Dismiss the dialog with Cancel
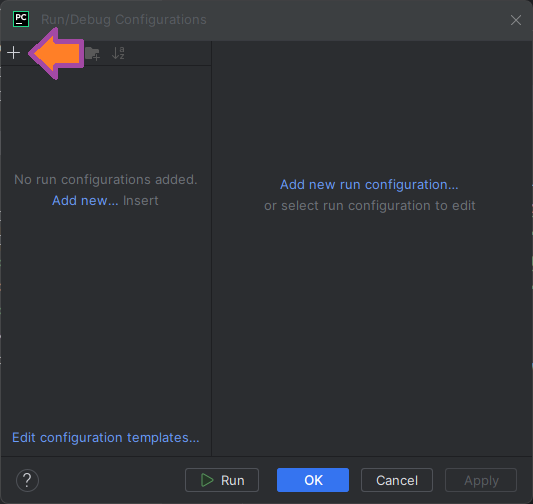533x504 pixels. (x=397, y=480)
